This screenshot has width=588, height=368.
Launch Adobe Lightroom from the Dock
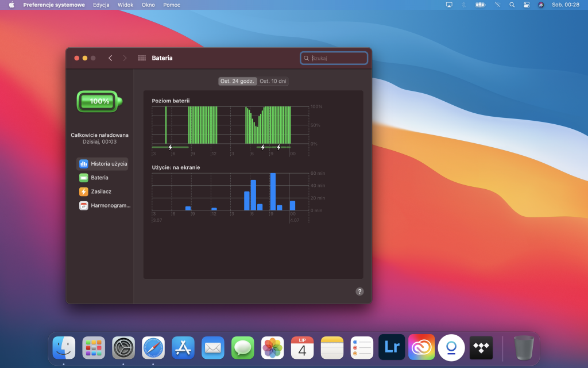pos(392,348)
